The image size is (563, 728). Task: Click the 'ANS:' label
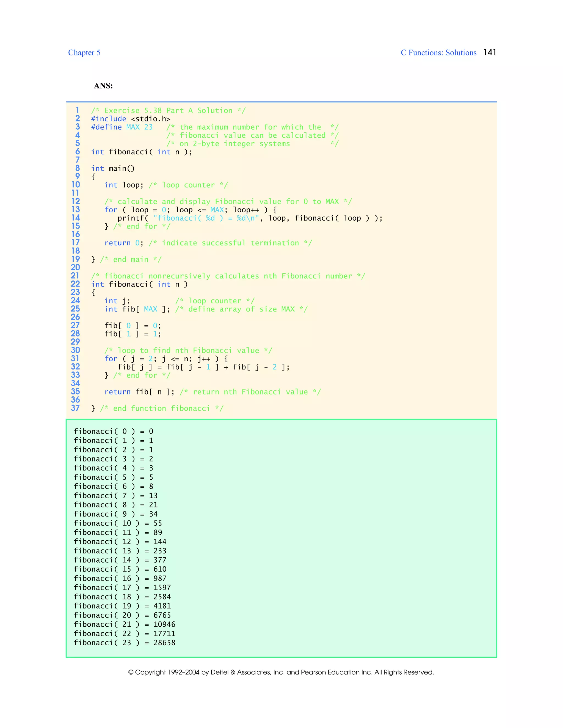tap(103, 86)
